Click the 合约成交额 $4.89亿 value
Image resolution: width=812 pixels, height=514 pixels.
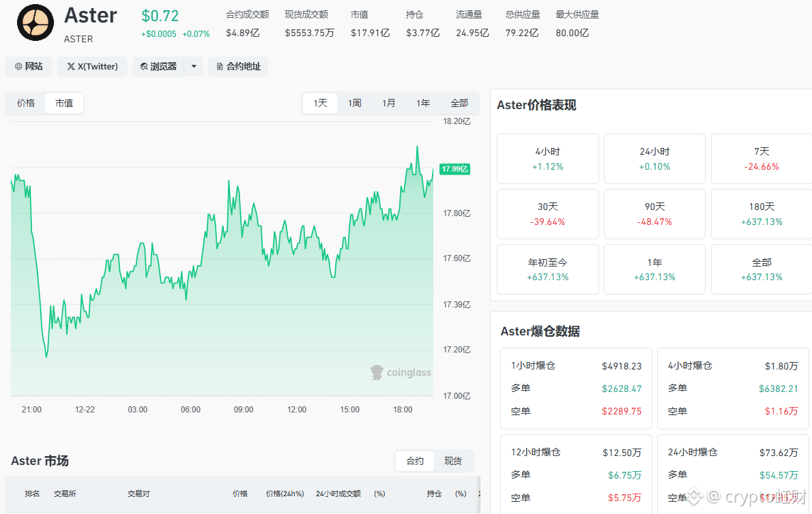point(242,33)
